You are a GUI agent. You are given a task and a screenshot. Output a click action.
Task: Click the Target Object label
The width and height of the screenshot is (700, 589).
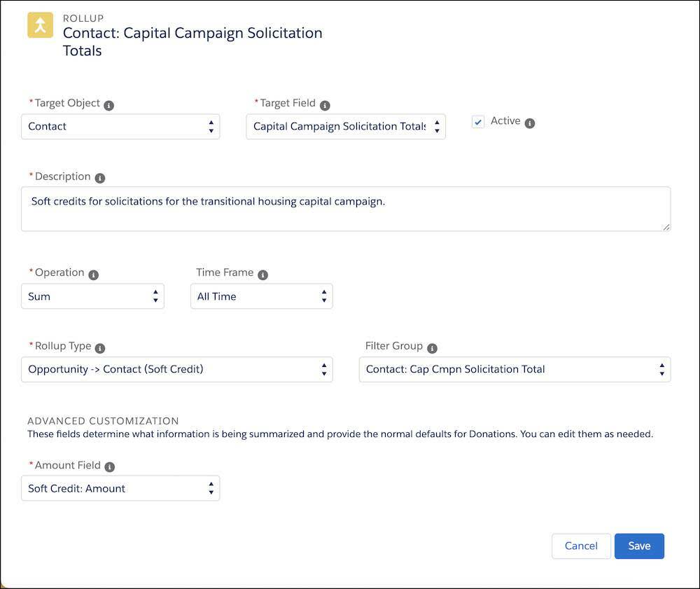pyautogui.click(x=67, y=103)
